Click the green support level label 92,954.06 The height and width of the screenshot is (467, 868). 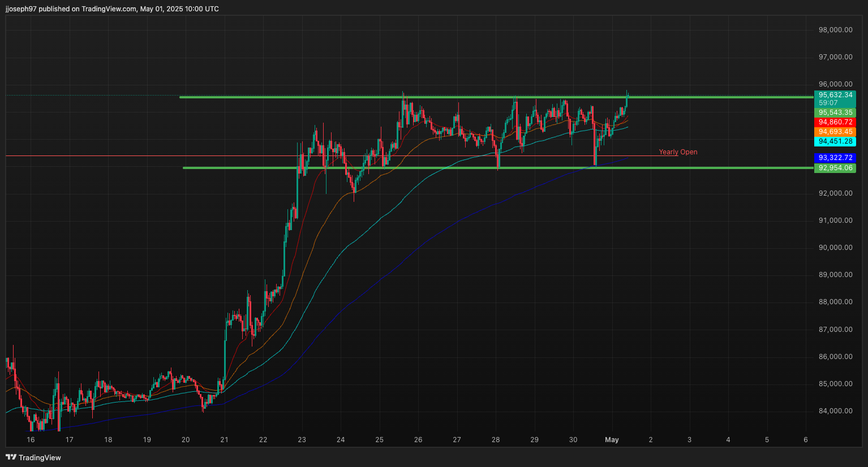coord(835,168)
